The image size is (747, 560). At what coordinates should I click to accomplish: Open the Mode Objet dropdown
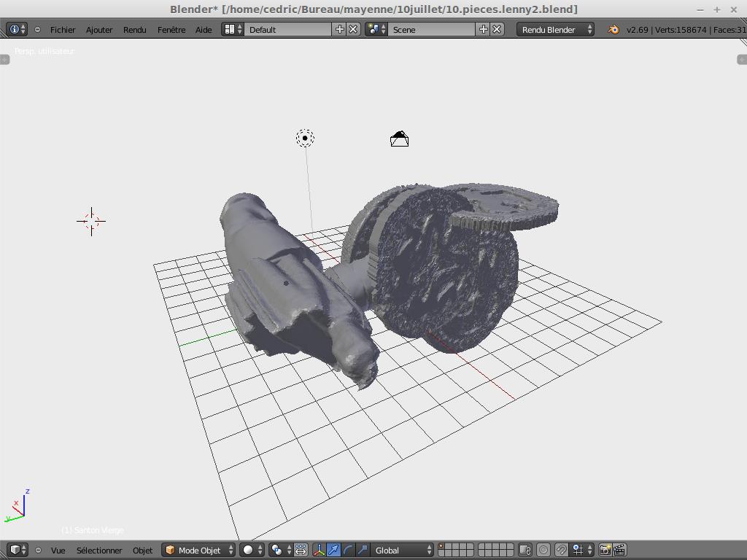click(199, 550)
